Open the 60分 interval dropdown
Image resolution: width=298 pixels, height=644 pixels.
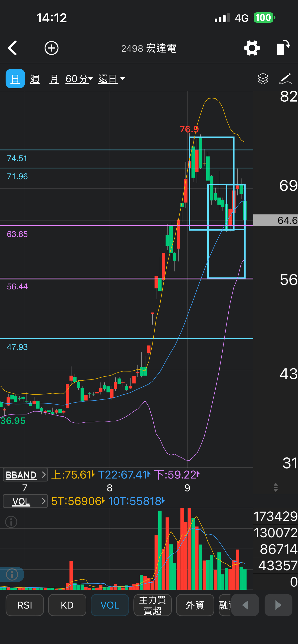tap(79, 79)
